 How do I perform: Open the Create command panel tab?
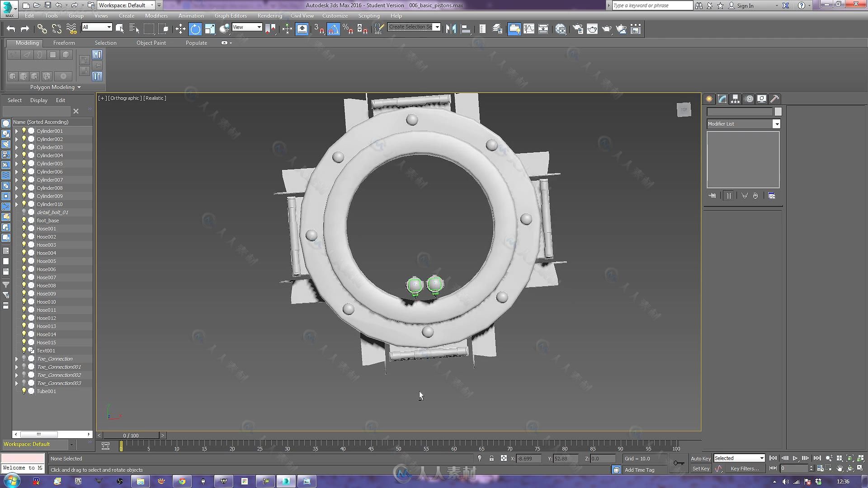709,99
